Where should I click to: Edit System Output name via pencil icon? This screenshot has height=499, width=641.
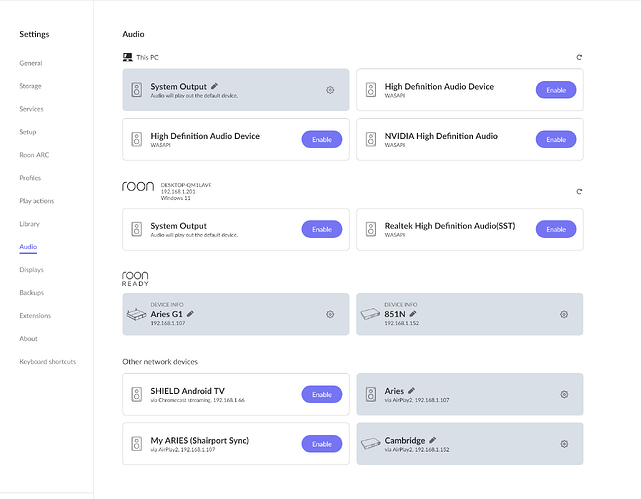tap(215, 86)
